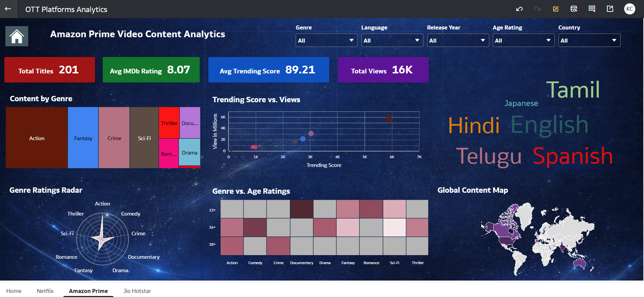Click the blue scatter point
Image resolution: width=644 pixels, height=298 pixels.
click(303, 138)
